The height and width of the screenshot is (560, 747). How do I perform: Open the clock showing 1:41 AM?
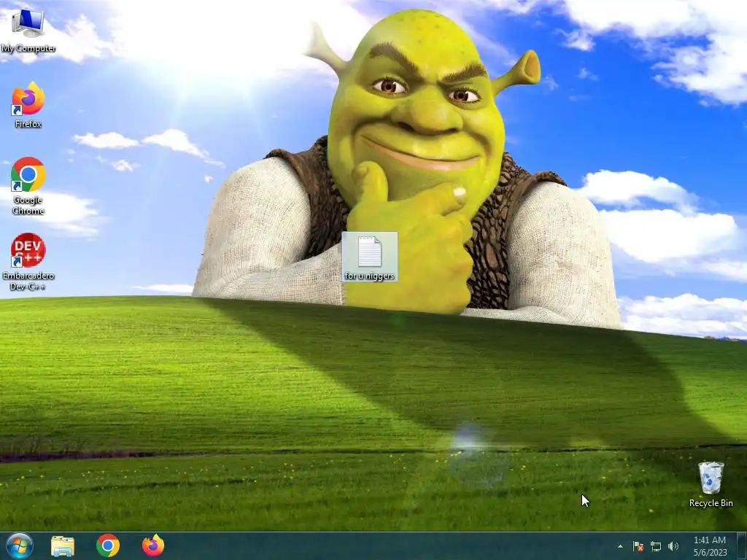pyautogui.click(x=710, y=546)
